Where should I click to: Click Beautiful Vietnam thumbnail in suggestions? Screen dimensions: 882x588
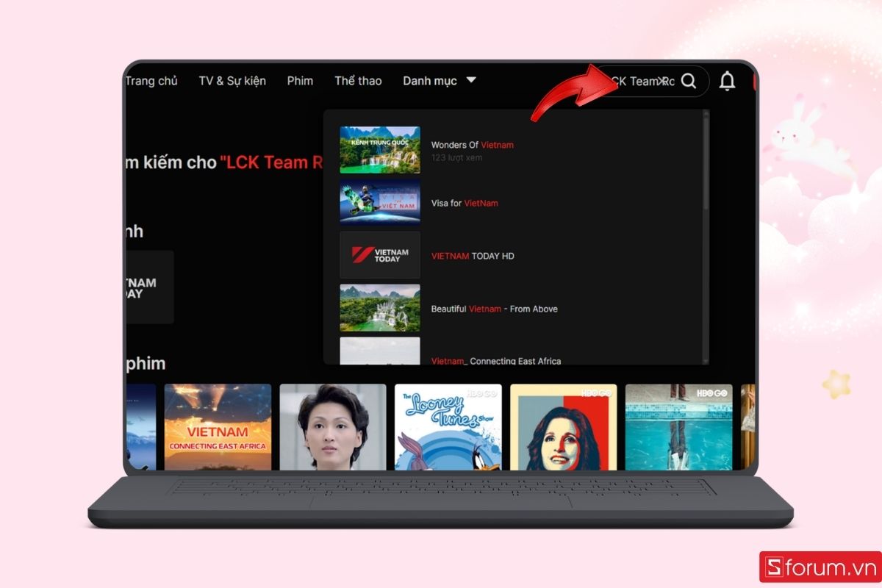coord(380,309)
